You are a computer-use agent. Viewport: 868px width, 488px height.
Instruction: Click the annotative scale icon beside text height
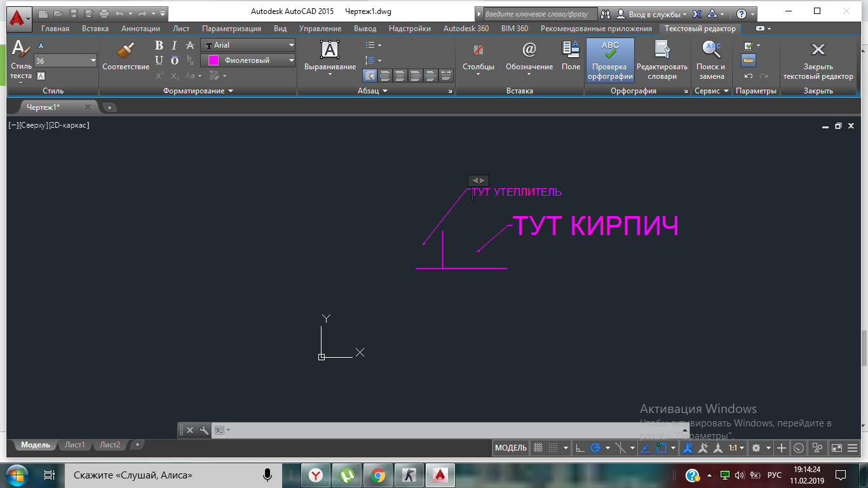point(41,46)
